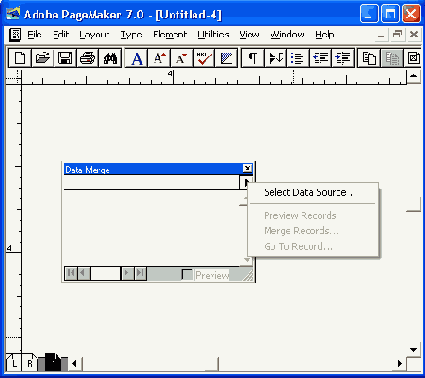Jump to the first record in Data Merge
This screenshot has width=425, height=378.
point(71,273)
